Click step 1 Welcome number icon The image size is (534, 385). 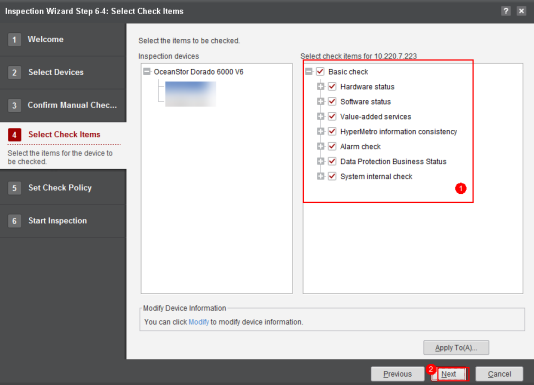click(14, 40)
